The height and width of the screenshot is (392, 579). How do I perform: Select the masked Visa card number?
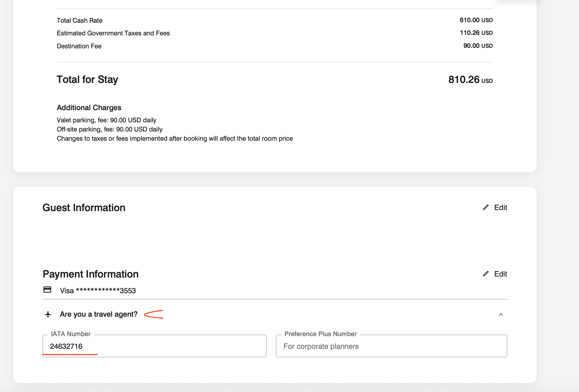point(98,291)
